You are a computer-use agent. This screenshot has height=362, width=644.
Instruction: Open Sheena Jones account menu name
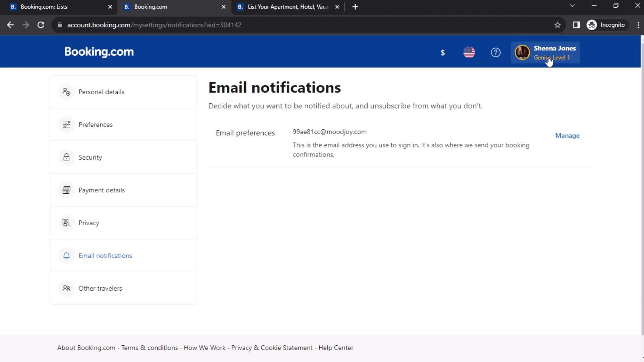(x=555, y=48)
